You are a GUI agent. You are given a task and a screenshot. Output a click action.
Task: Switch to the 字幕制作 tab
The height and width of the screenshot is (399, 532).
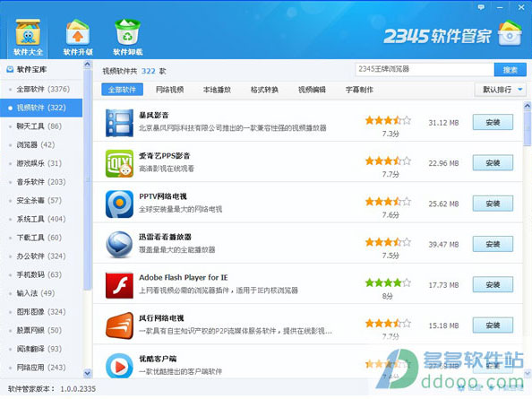[359, 90]
